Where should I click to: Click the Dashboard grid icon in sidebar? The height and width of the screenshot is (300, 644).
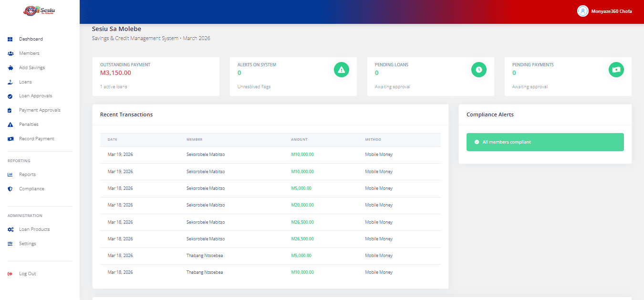(x=10, y=39)
